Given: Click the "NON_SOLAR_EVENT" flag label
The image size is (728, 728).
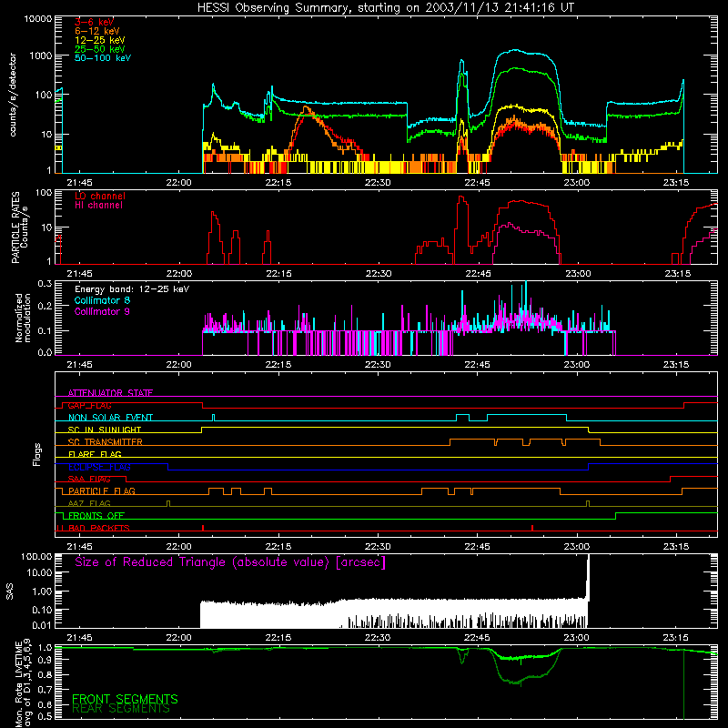Looking at the screenshot, I should pyautogui.click(x=110, y=418).
